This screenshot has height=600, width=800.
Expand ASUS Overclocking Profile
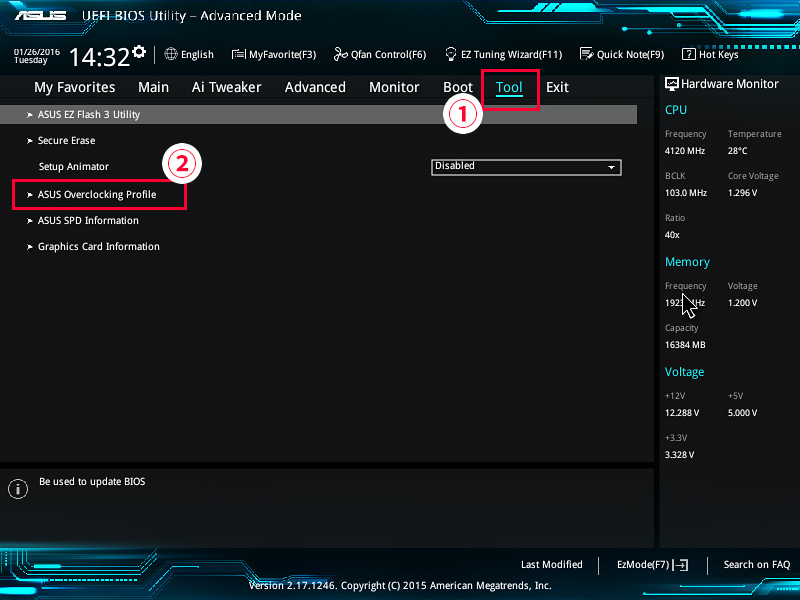point(97,195)
